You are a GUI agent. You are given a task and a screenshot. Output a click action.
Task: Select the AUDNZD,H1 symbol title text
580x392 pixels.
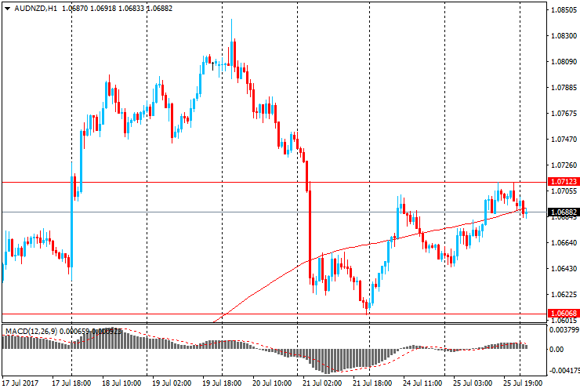coord(35,8)
